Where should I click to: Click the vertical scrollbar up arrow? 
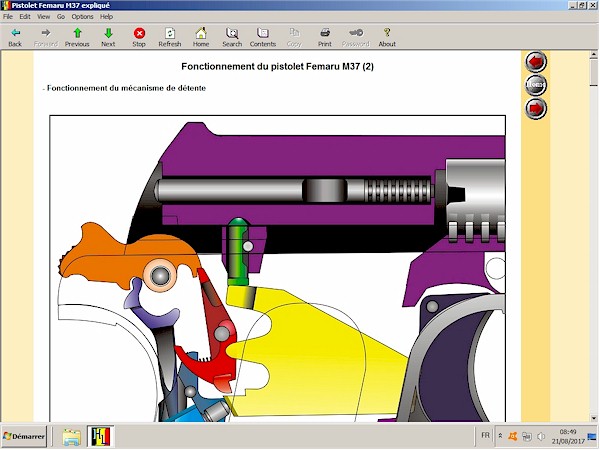(594, 55)
